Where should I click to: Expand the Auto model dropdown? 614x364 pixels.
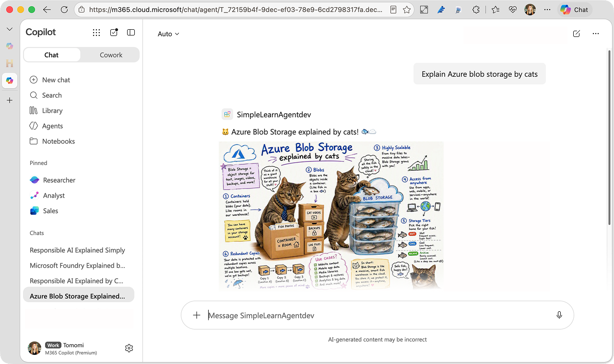168,34
